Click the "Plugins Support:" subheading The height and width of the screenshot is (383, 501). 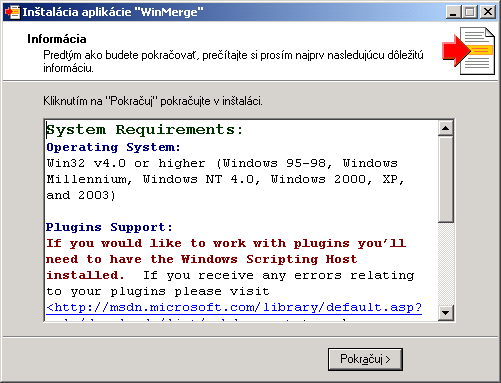(x=109, y=227)
